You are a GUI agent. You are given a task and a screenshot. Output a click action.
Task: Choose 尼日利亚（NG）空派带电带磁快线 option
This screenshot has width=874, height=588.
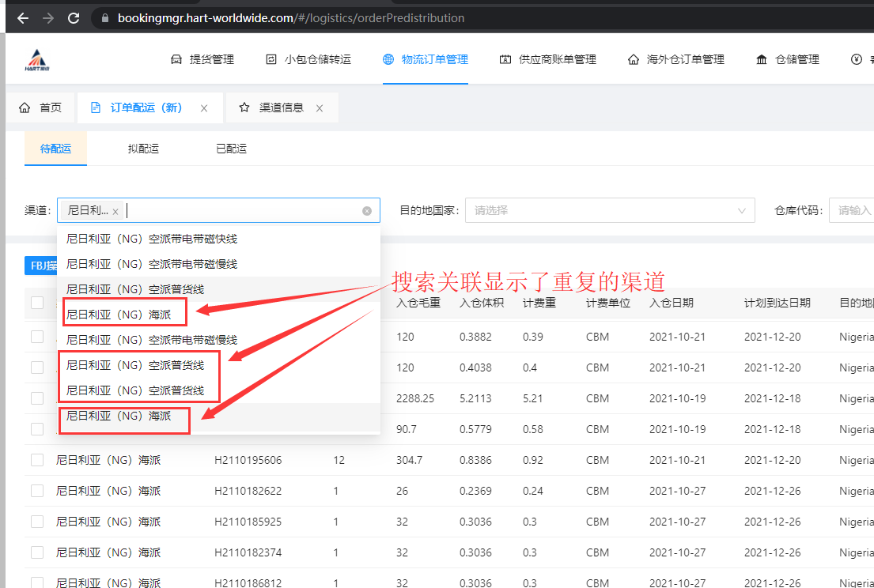pos(152,239)
